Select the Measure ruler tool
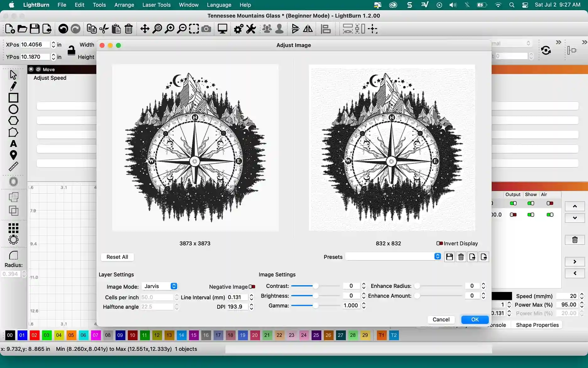The height and width of the screenshot is (368, 588). click(13, 167)
